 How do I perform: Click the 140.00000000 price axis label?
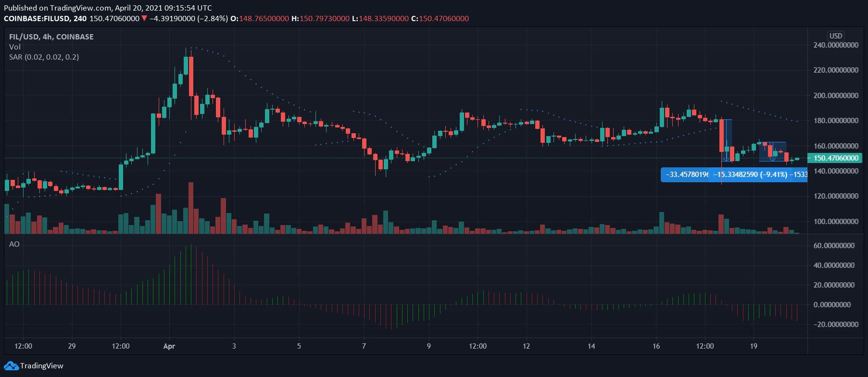pos(836,171)
